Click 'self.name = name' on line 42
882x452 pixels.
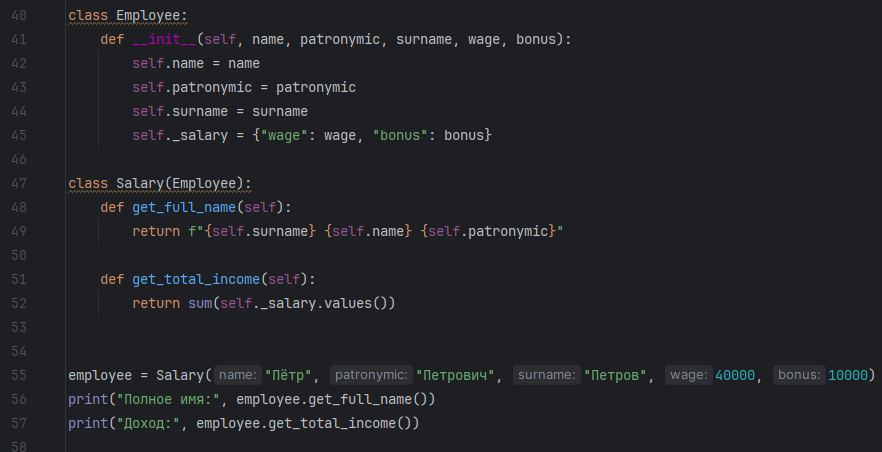[x=196, y=64]
